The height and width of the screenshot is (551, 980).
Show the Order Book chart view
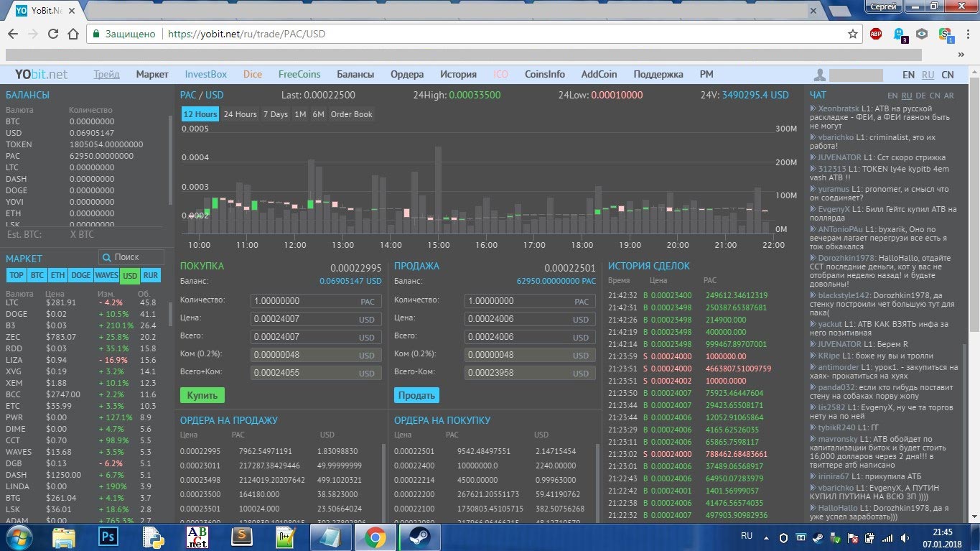tap(352, 114)
